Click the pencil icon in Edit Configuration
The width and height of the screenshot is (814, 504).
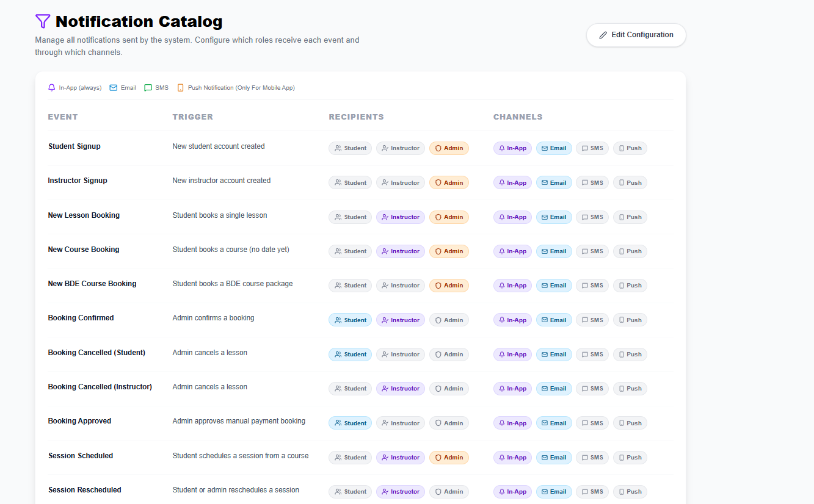coord(603,35)
